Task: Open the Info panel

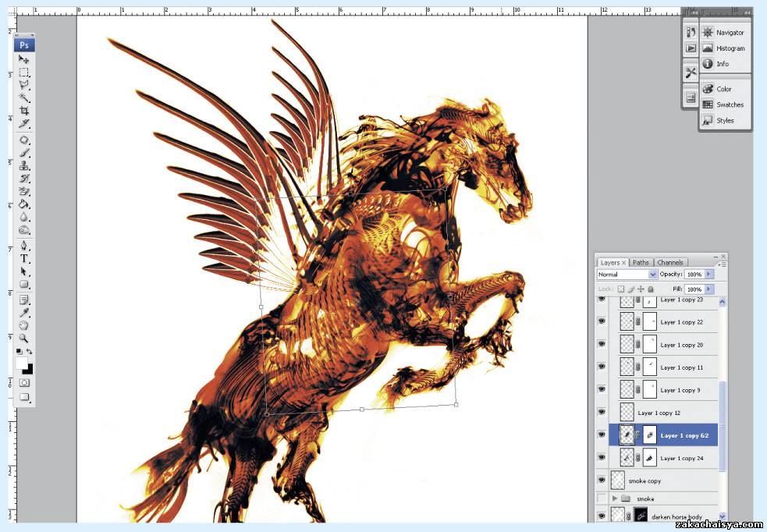Action: tap(724, 63)
